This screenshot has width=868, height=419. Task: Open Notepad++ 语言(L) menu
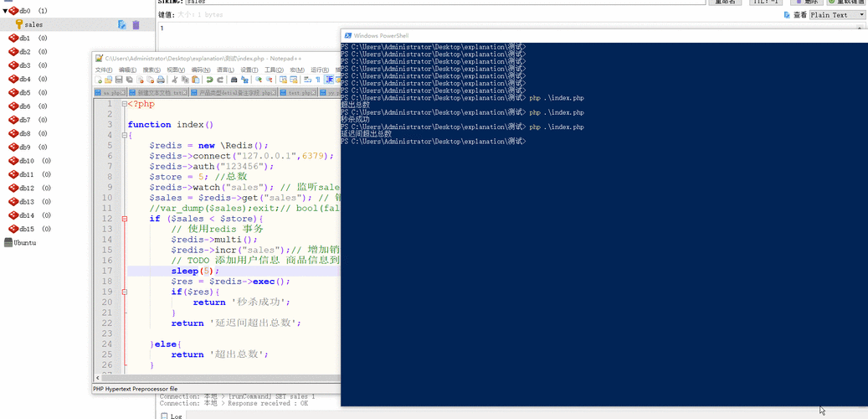point(225,70)
